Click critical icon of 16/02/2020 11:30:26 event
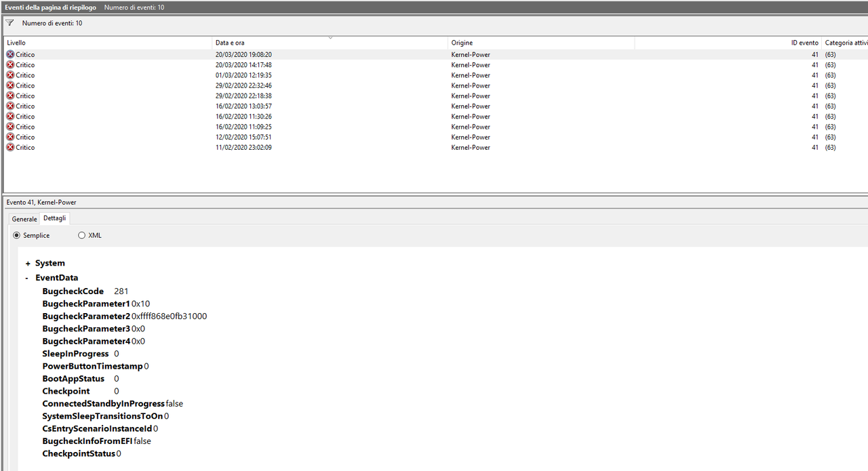 tap(10, 116)
